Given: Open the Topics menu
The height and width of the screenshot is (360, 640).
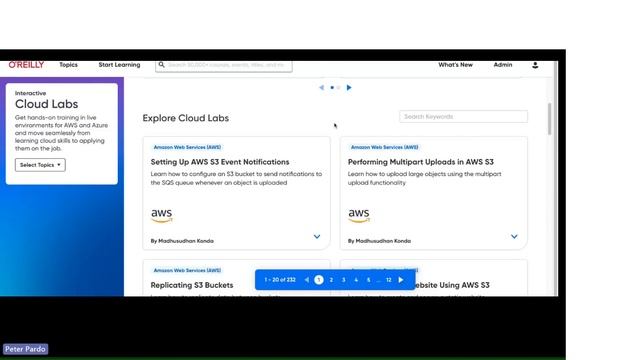Looking at the screenshot, I should point(68,65).
